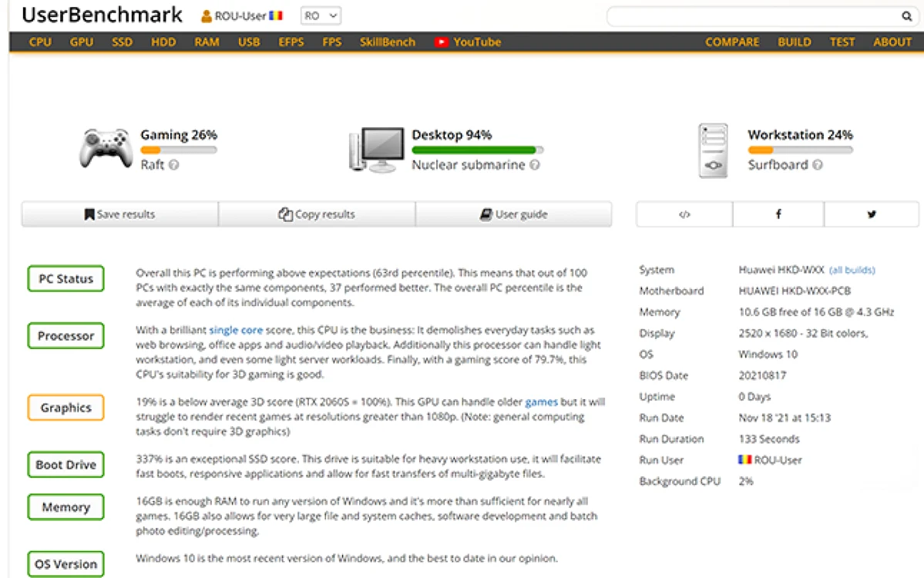Open the RO country dropdown
The image size is (924, 578).
321,16
